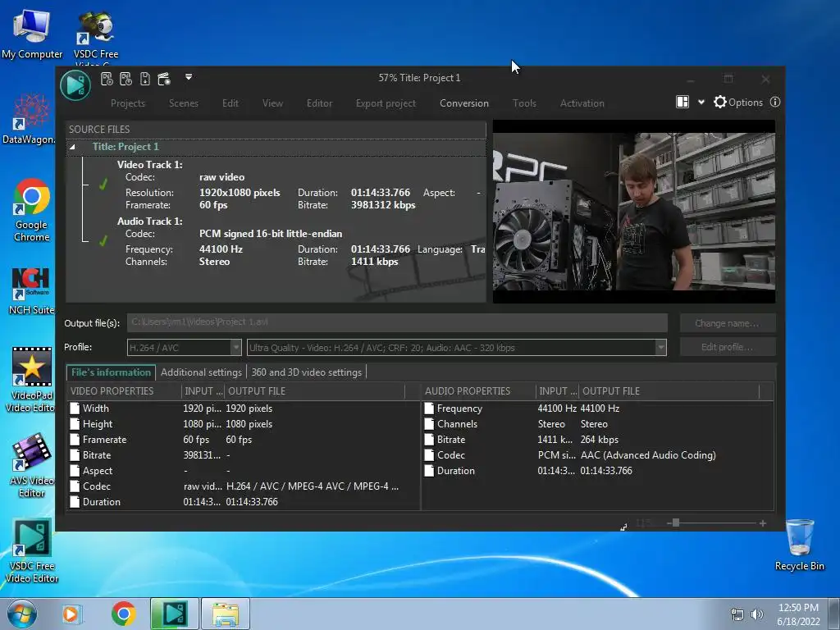Open the Ultra Quality preset dropdown
The image size is (840, 630).
(x=457, y=348)
